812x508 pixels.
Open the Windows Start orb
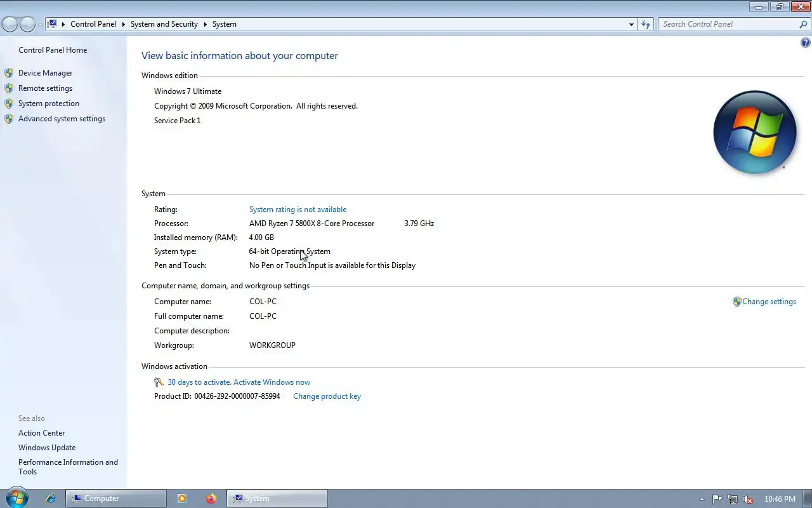(16, 498)
